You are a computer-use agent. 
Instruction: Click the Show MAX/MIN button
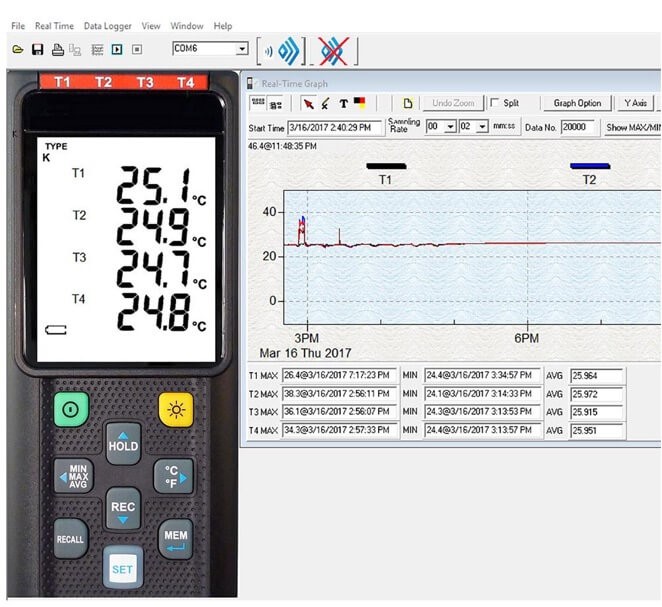click(x=633, y=127)
